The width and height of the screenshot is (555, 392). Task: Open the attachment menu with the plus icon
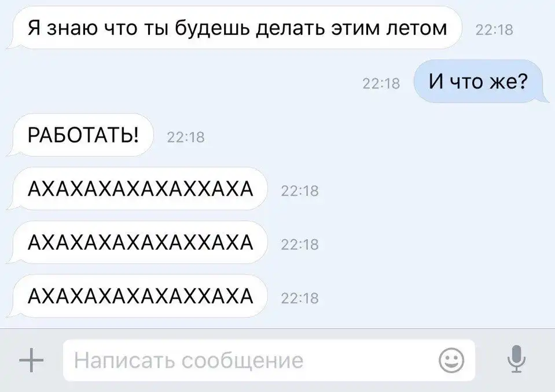coord(31,360)
